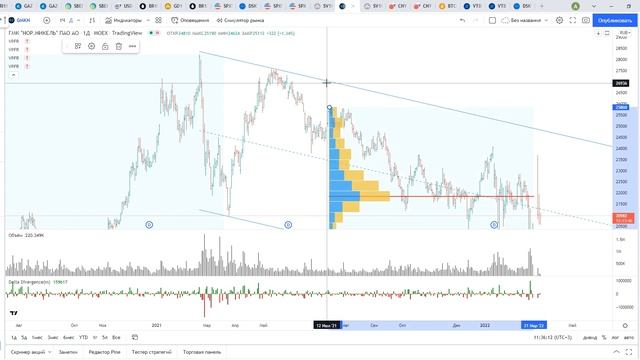Select the volume profile top anchor point
Screen dimensions: 640x360
click(x=329, y=107)
